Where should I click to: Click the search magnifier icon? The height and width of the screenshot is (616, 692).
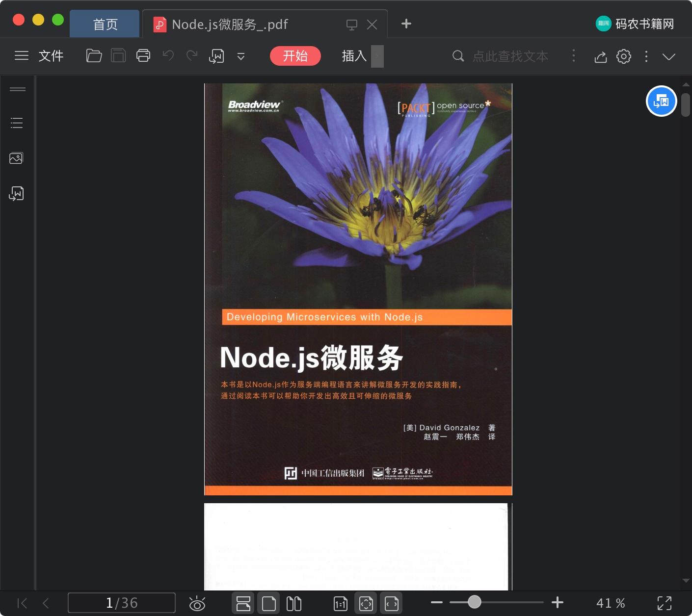(x=458, y=56)
